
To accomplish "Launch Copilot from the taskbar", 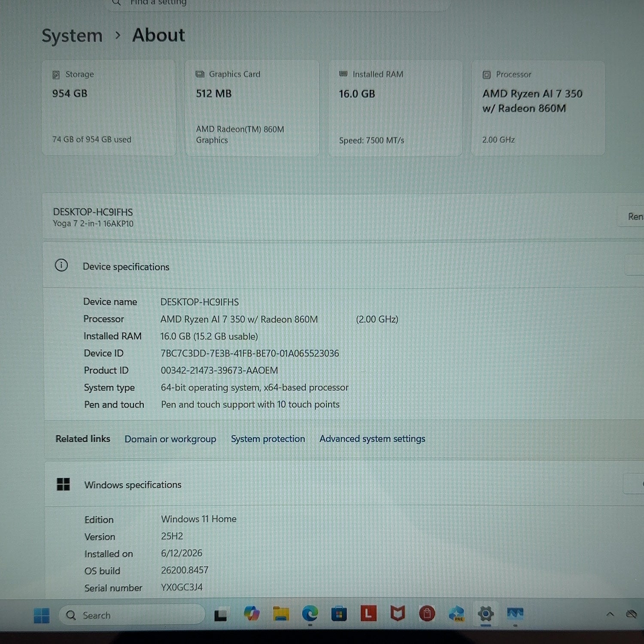I will point(252,614).
